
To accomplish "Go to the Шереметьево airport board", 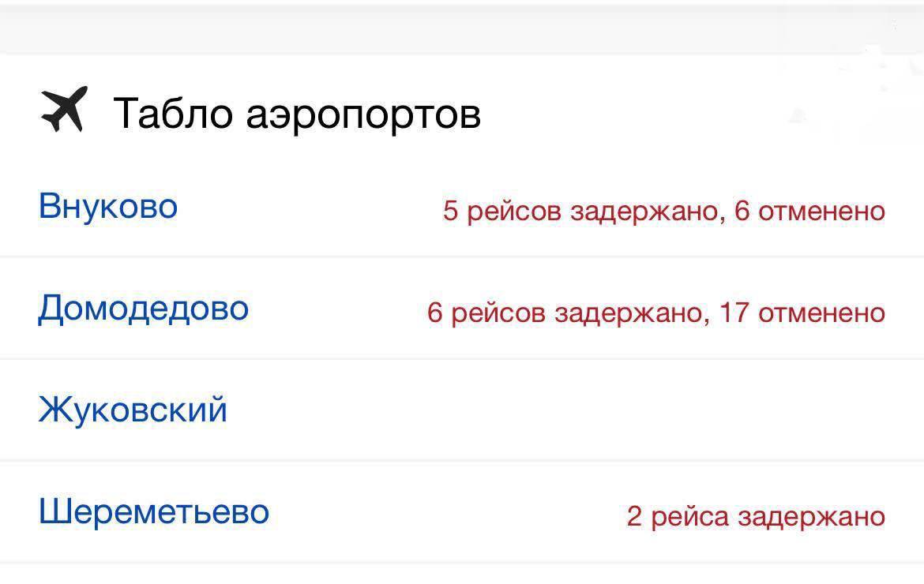I will 154,512.
